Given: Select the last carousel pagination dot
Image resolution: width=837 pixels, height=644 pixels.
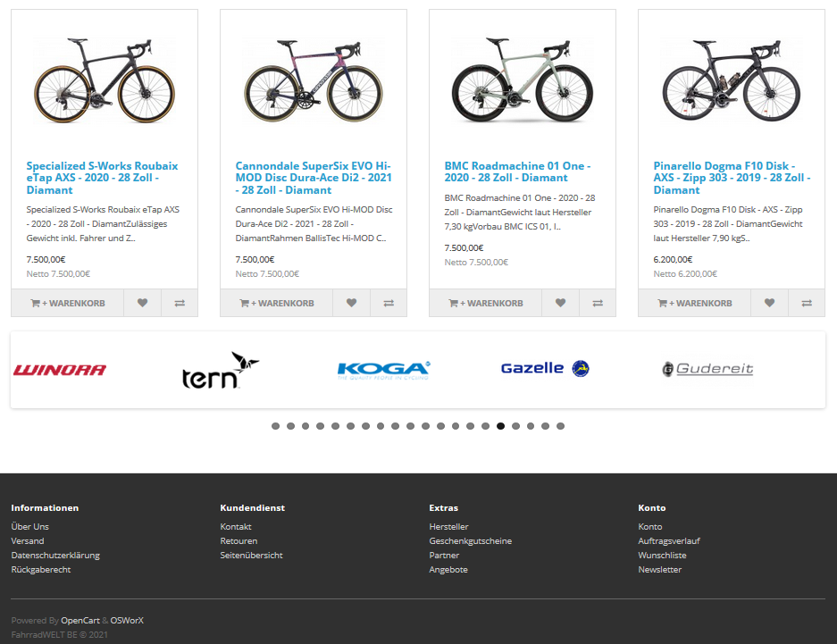Looking at the screenshot, I should point(560,426).
